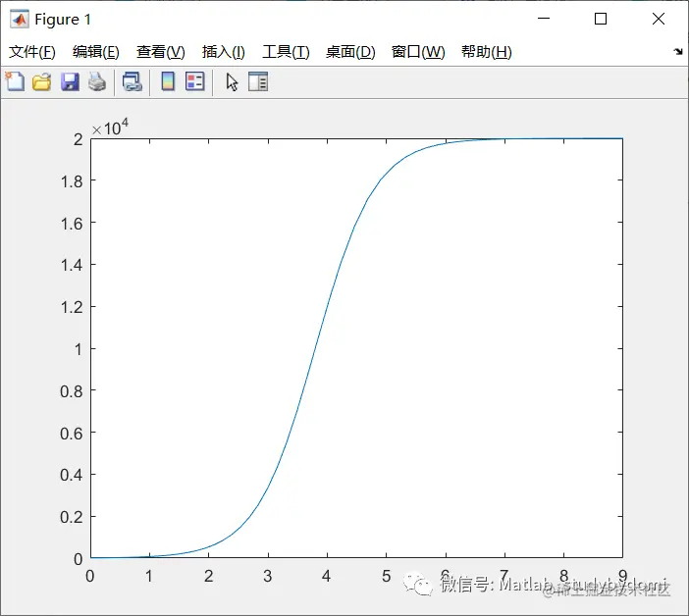Click the x-axis tick label 5
689x616 pixels.
point(386,576)
